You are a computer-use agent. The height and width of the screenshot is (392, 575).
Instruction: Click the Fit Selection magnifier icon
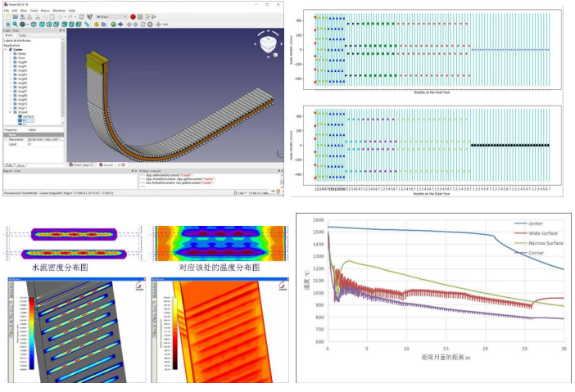[15, 25]
